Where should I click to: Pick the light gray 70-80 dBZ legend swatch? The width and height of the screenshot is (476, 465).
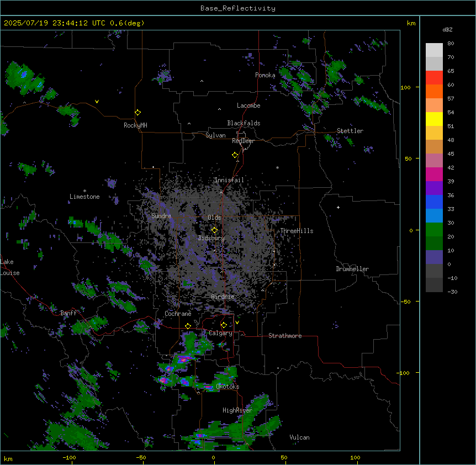(x=434, y=50)
